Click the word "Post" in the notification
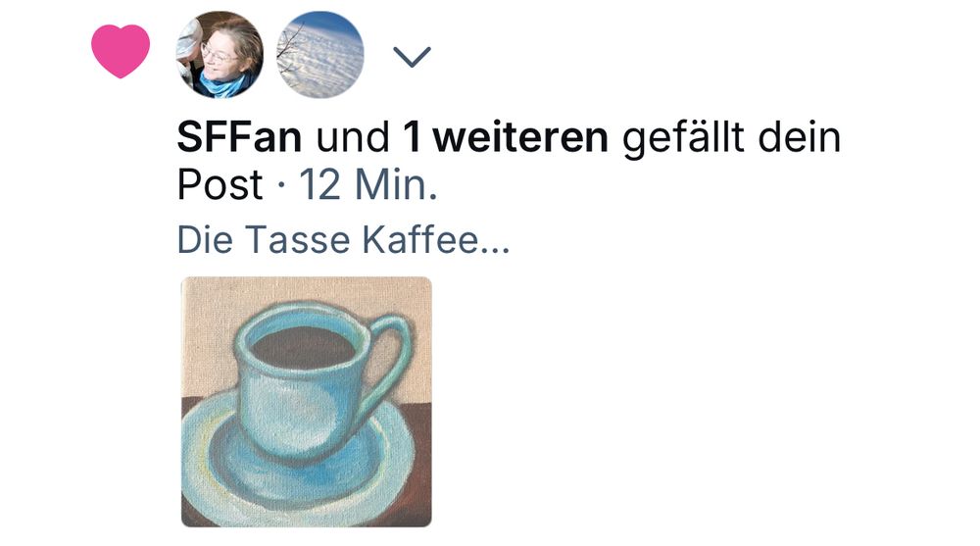980x546 pixels. tap(220, 184)
